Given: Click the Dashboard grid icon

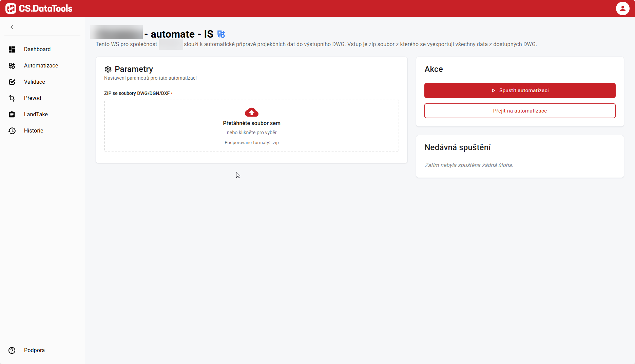Looking at the screenshot, I should pos(12,49).
